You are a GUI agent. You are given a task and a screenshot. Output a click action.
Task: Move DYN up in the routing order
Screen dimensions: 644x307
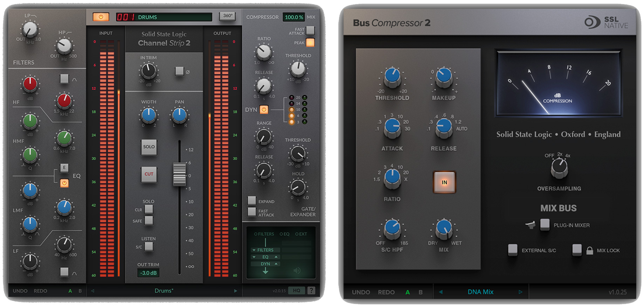276,264
